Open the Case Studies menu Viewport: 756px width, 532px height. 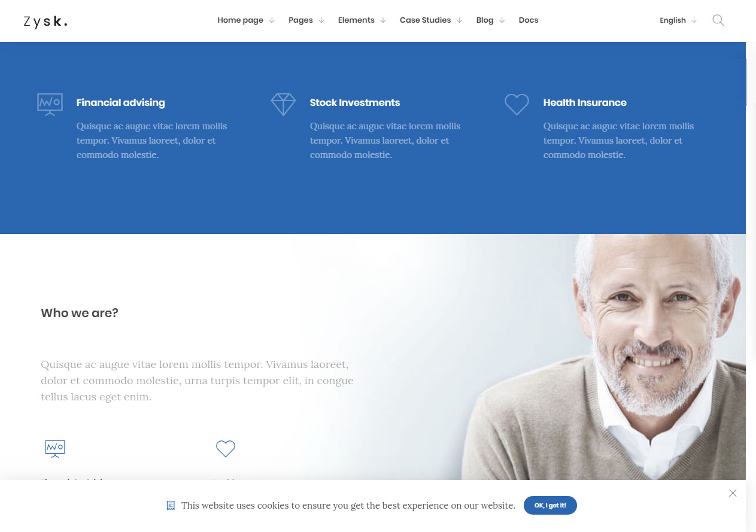click(x=431, y=20)
